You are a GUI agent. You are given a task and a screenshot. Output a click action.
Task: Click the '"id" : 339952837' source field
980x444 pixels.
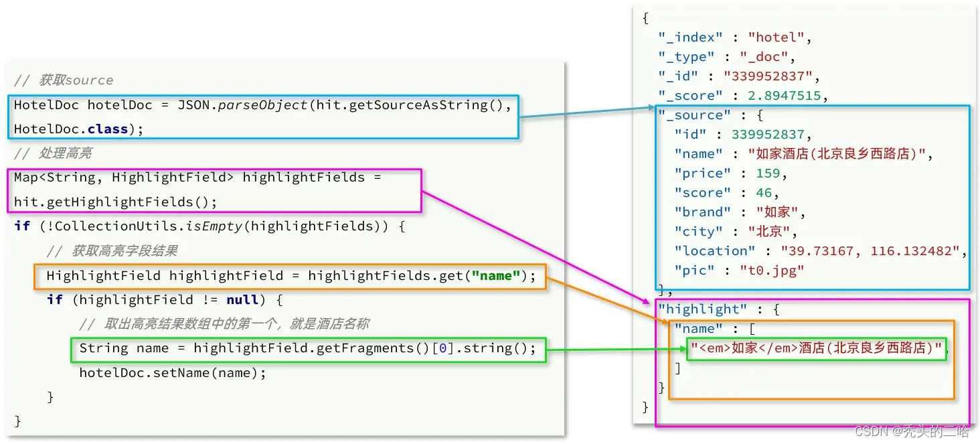pos(743,135)
